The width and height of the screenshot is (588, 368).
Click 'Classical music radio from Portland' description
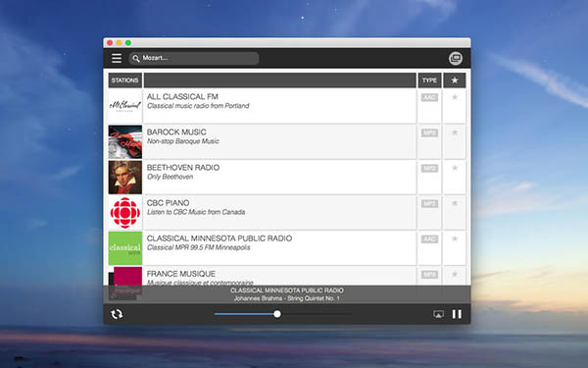click(x=198, y=106)
